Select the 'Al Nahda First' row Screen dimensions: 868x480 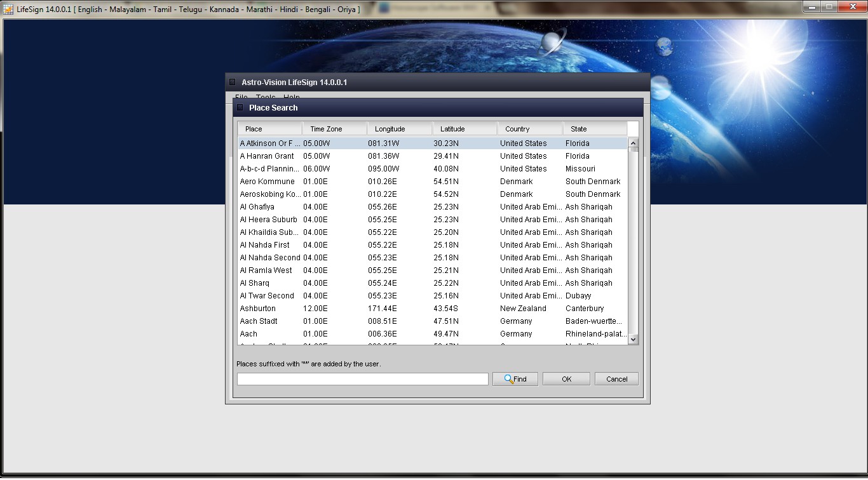(433, 245)
